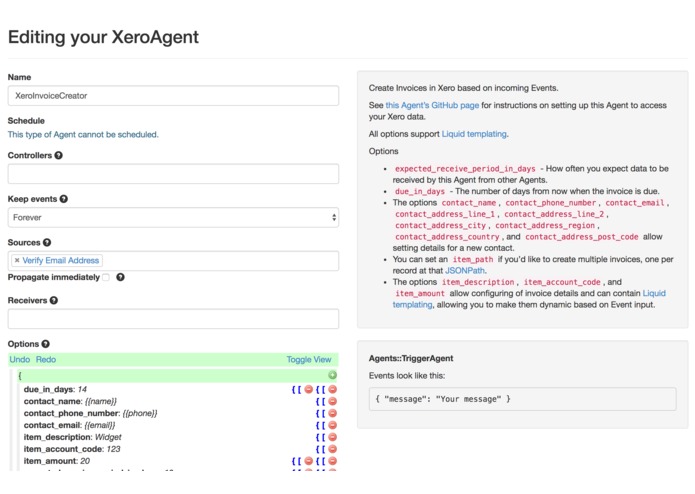Remove Verify Email Address source with x
This screenshot has width=695, height=494.
tap(17, 261)
